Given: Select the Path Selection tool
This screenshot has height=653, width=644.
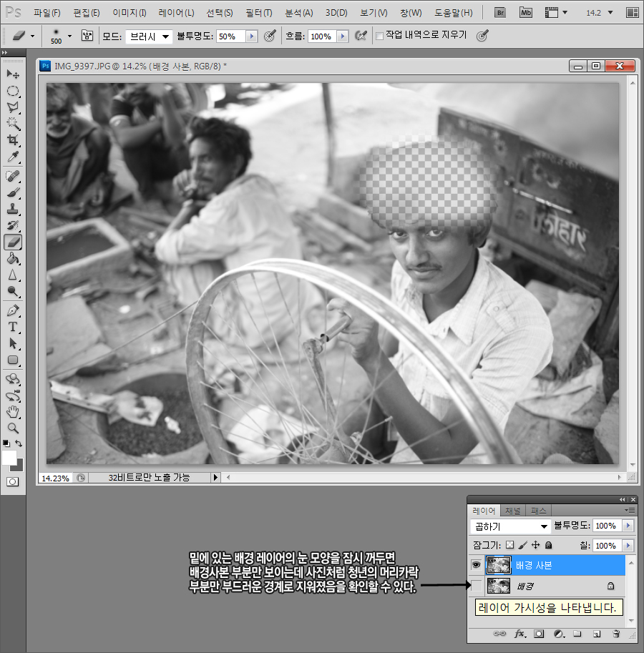Looking at the screenshot, I should (13, 343).
